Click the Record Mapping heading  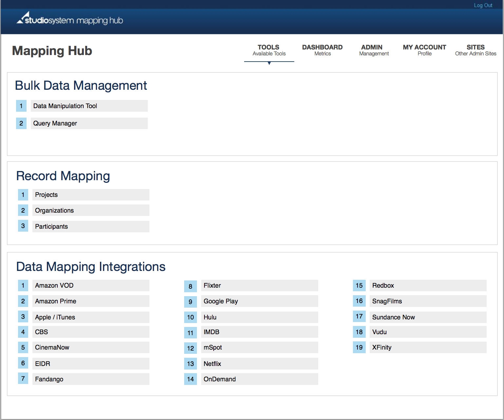click(x=63, y=176)
